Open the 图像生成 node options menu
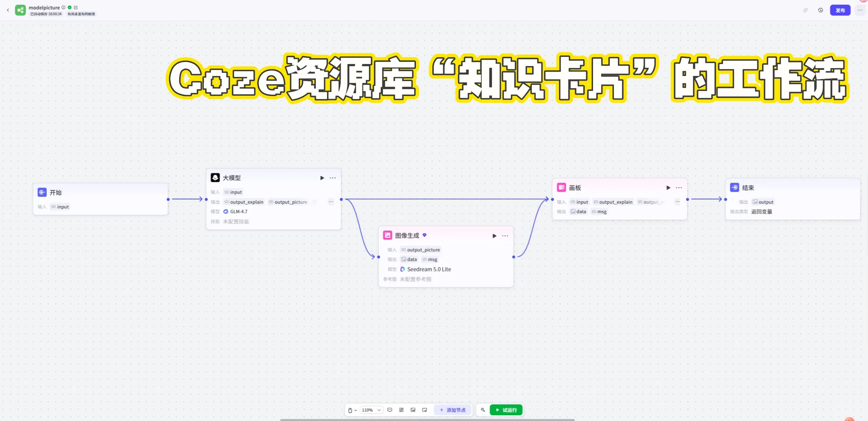The height and width of the screenshot is (421, 868). (x=505, y=236)
